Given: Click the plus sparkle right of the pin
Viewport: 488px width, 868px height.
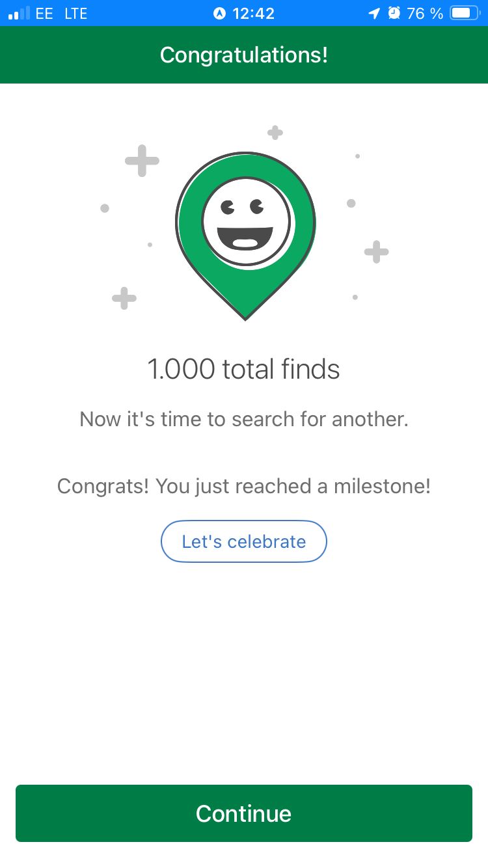Looking at the screenshot, I should (376, 252).
